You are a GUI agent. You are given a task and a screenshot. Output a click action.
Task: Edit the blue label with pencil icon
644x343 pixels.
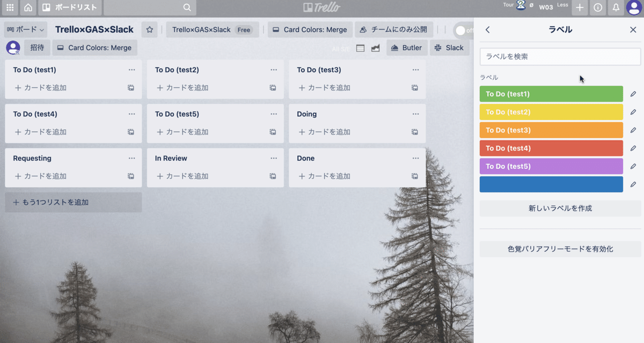pos(633,184)
